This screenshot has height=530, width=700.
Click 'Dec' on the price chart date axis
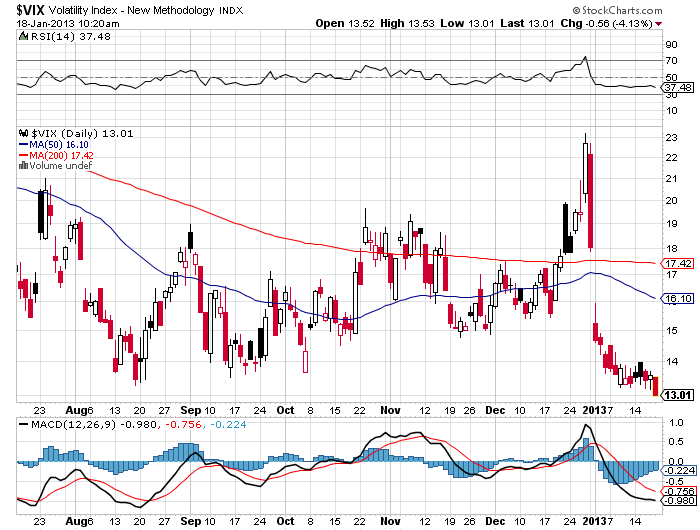point(495,410)
